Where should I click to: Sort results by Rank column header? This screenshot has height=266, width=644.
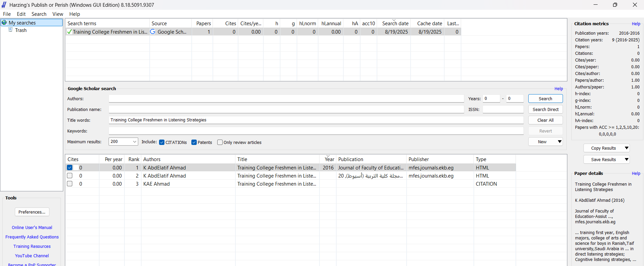coord(133,159)
